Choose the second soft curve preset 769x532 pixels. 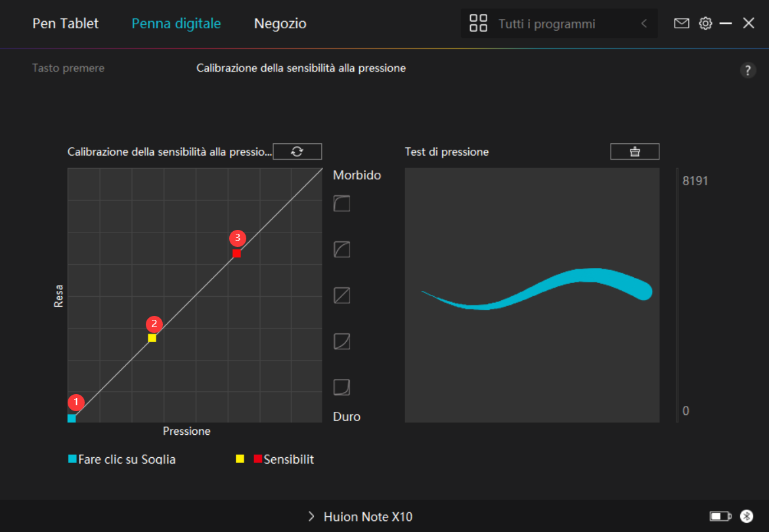(x=341, y=249)
